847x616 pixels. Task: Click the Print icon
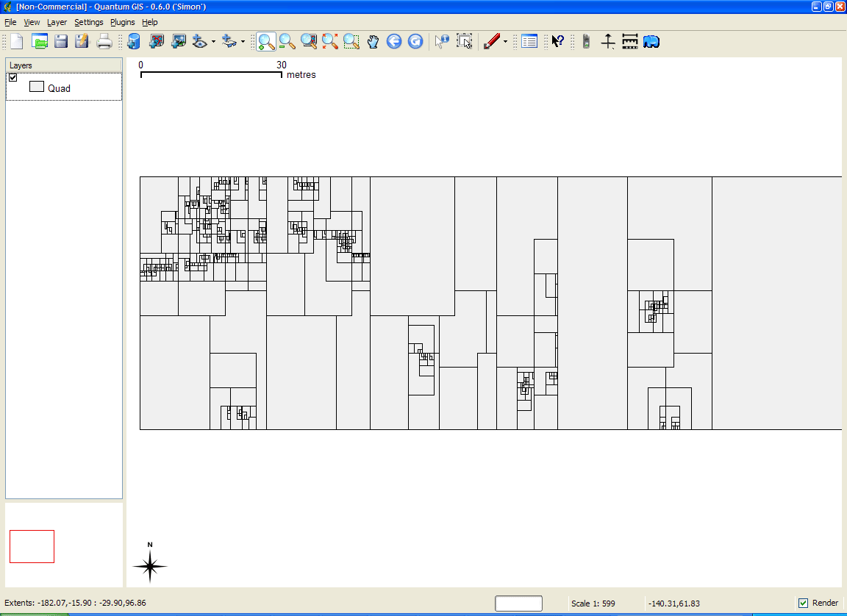coord(104,42)
